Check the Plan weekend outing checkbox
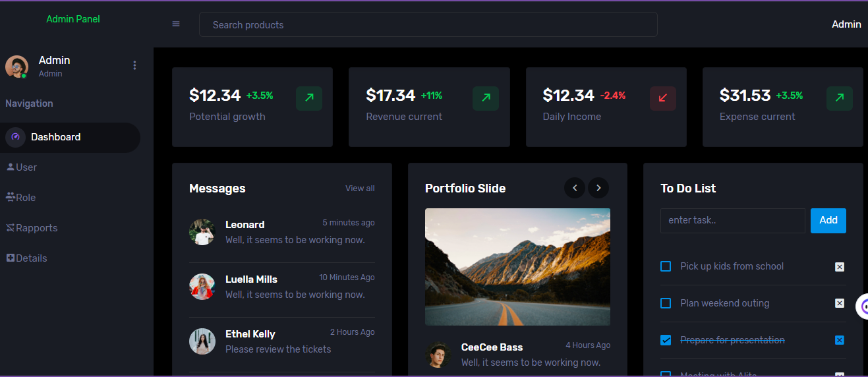Viewport: 868px width, 377px height. pos(666,303)
